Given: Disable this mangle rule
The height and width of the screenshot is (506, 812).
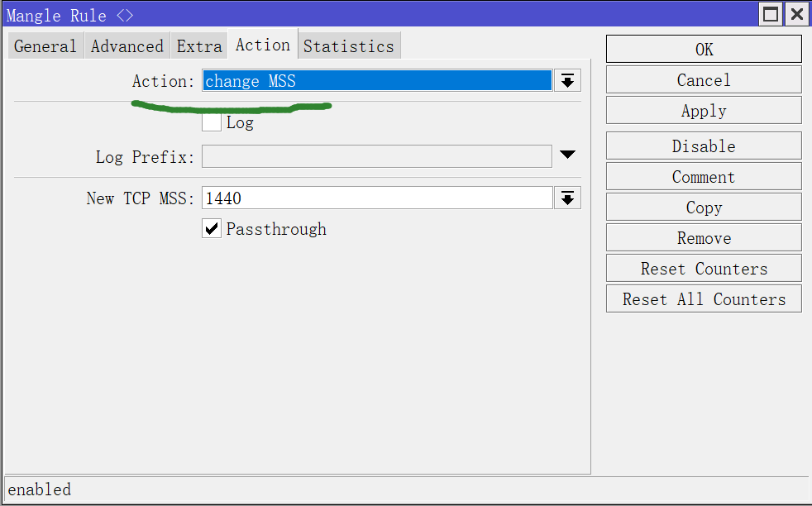Looking at the screenshot, I should [x=703, y=146].
